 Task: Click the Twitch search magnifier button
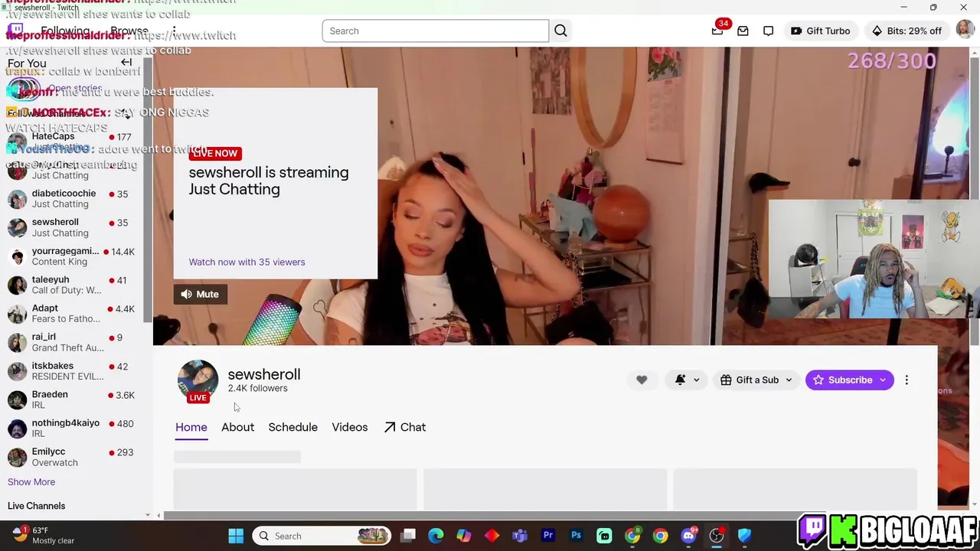point(560,31)
